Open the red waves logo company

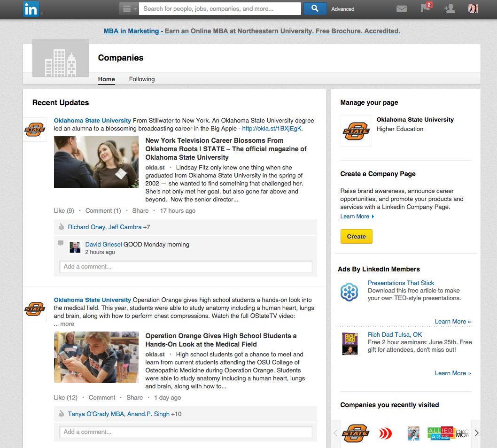pyautogui.click(x=385, y=433)
